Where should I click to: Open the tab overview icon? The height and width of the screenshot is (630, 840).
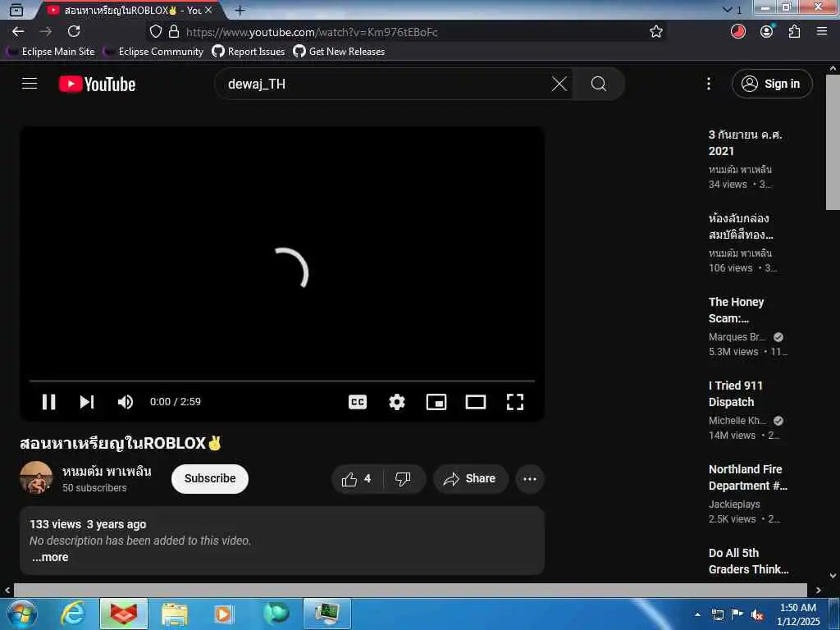(16, 10)
